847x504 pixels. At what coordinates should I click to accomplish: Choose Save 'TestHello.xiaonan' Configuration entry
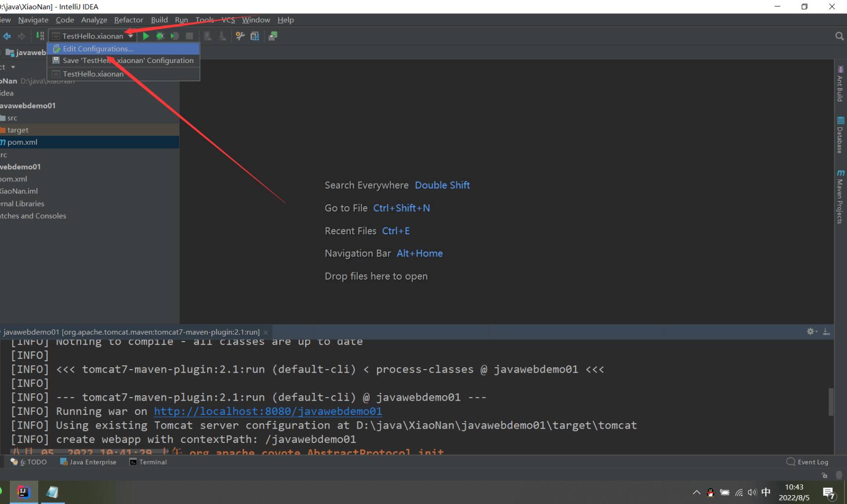click(124, 61)
